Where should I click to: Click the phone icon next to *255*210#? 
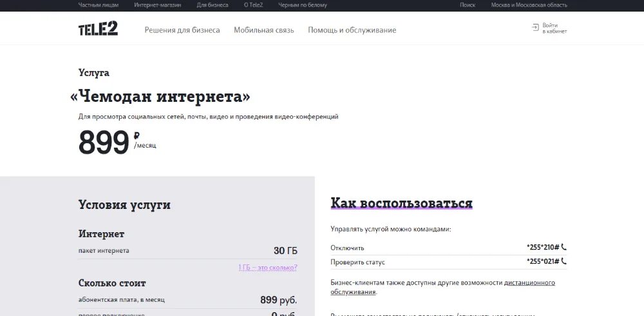(564, 247)
